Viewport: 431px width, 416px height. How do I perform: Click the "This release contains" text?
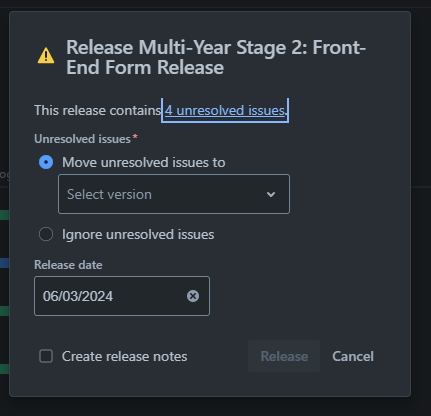(98, 110)
